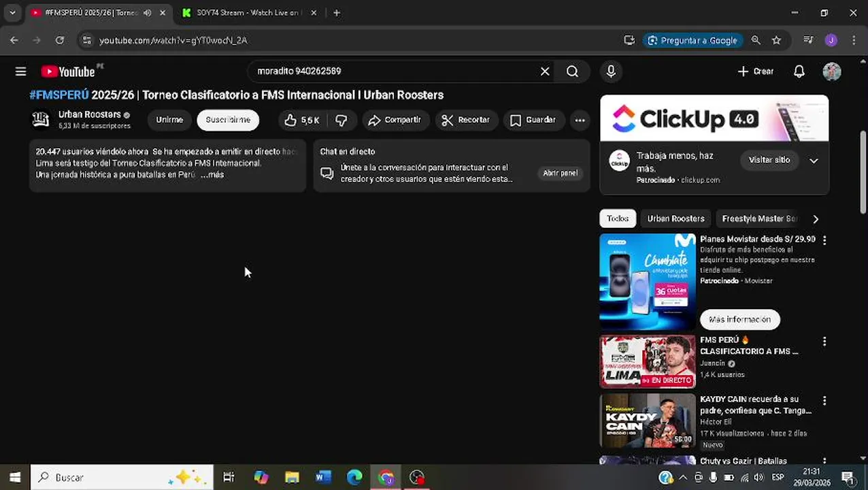This screenshot has width=868, height=490.
Task: Open KAYDY CAIN recuerda video title
Action: [x=756, y=405]
